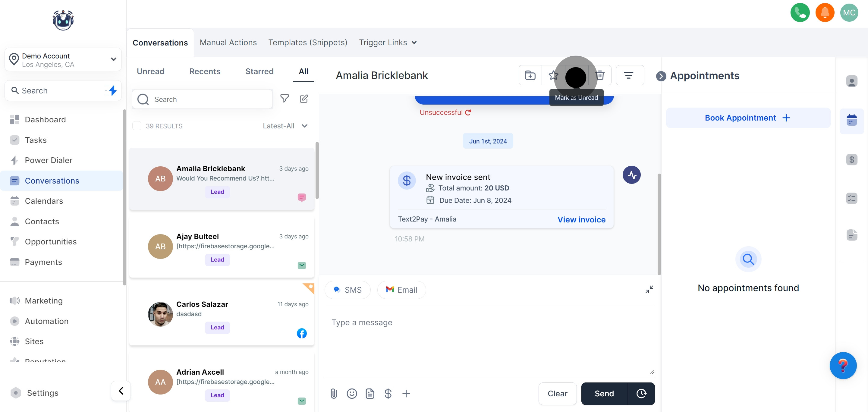Click the compose new message icon
Screen dimensions: 868x412
pos(303,99)
